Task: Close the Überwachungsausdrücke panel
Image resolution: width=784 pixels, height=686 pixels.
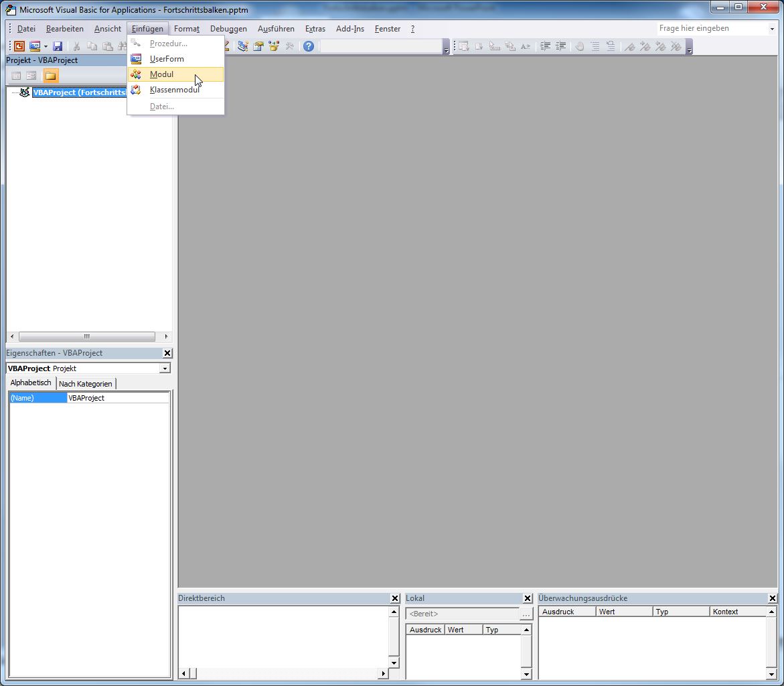Action: click(773, 598)
